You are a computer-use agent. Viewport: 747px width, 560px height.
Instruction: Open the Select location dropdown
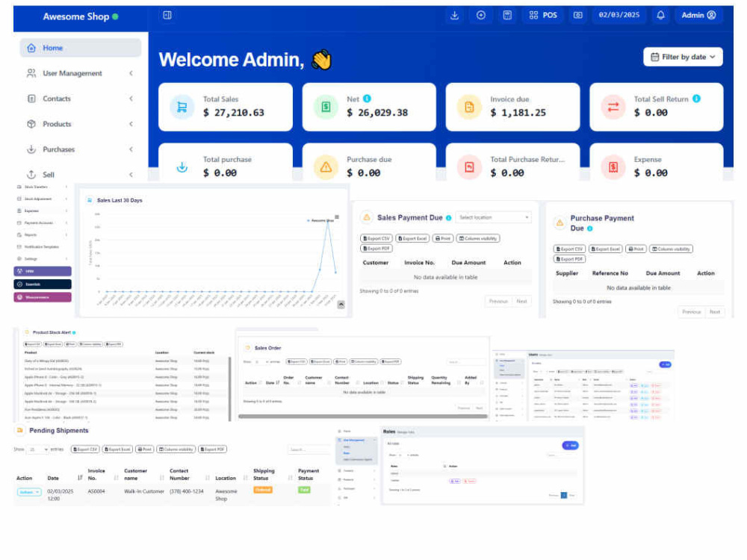(x=493, y=217)
